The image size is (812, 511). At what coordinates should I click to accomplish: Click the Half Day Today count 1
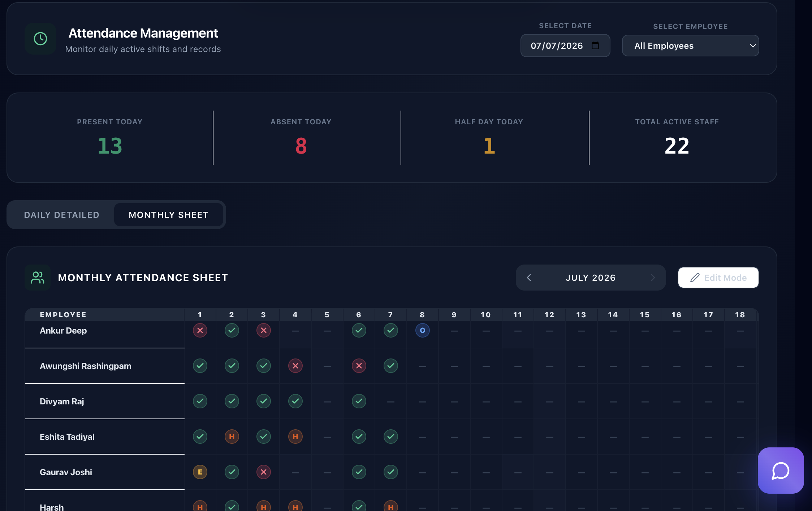click(x=489, y=146)
